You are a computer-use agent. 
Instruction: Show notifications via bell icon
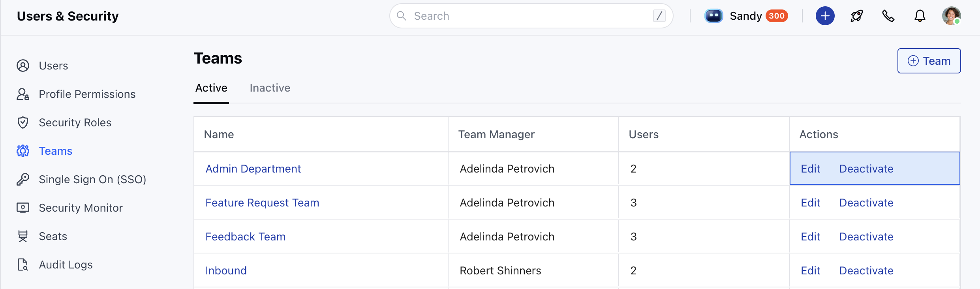(920, 16)
